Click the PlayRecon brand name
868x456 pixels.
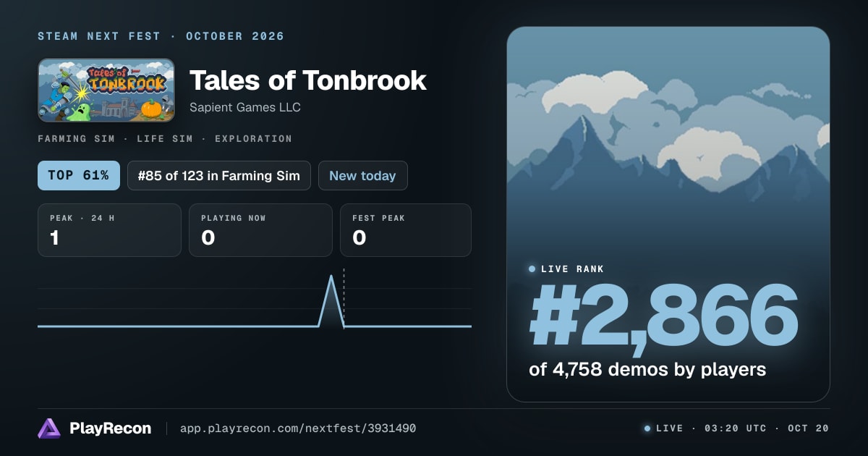110,428
